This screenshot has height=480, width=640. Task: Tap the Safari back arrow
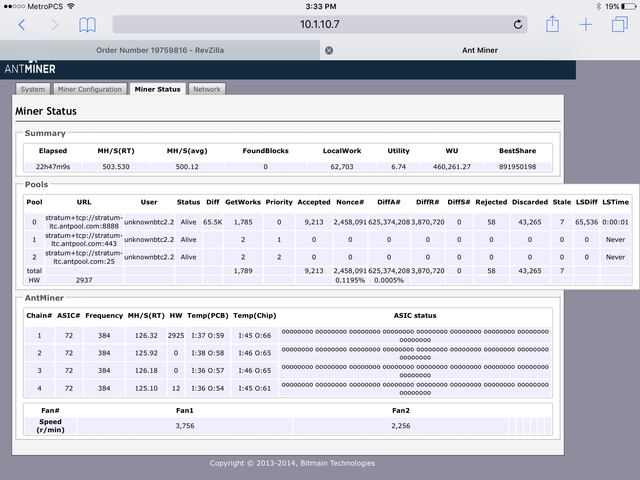(x=22, y=25)
